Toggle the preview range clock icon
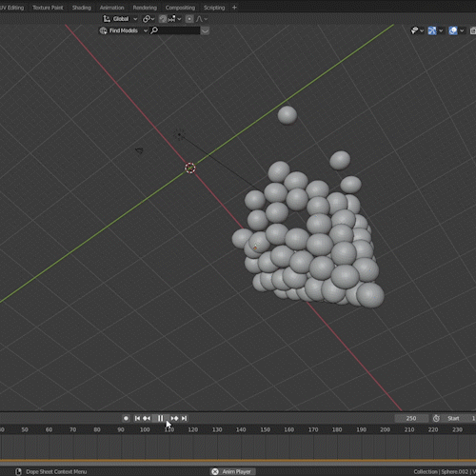This screenshot has height=476, width=476. [x=436, y=418]
